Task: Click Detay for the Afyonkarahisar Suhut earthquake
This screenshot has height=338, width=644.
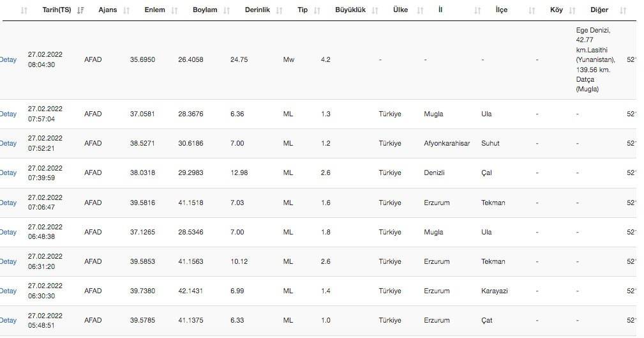Action: pyautogui.click(x=8, y=144)
